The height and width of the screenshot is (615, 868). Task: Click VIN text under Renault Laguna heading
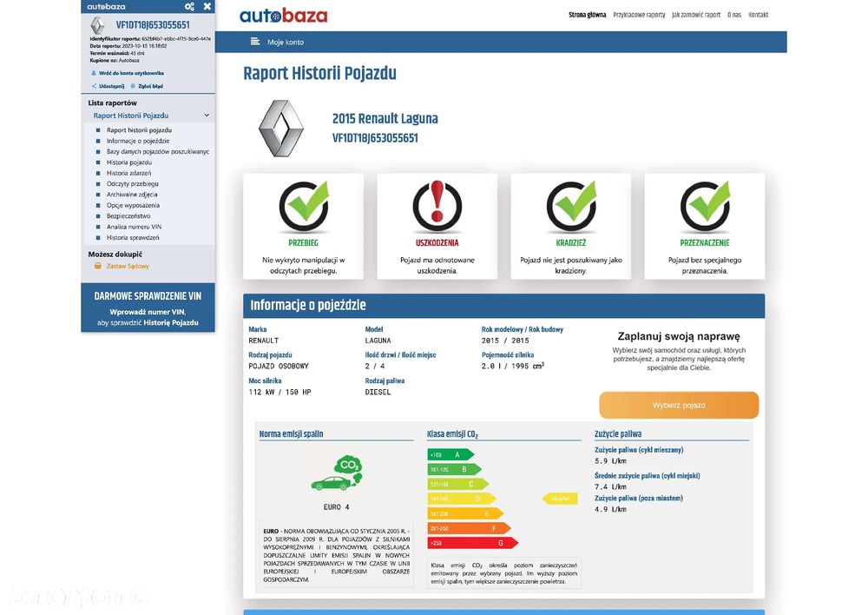[x=375, y=138]
